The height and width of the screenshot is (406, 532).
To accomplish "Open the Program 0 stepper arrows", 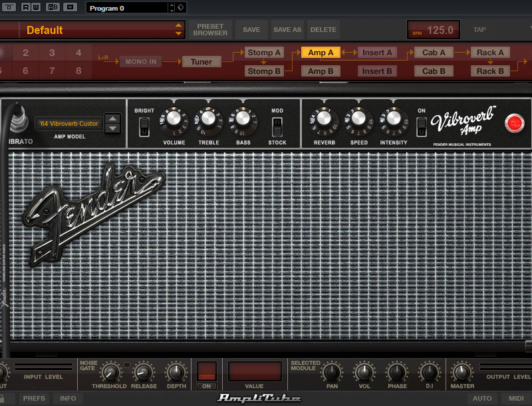I will [172, 7].
